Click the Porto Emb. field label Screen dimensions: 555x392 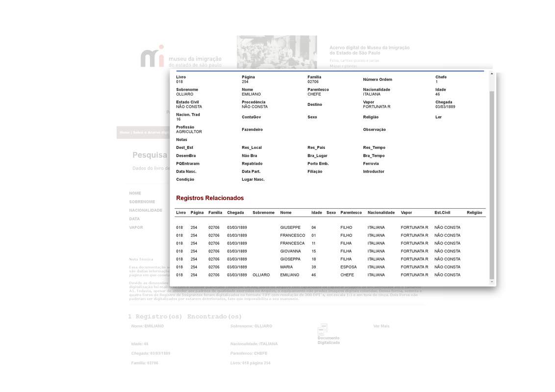point(318,164)
